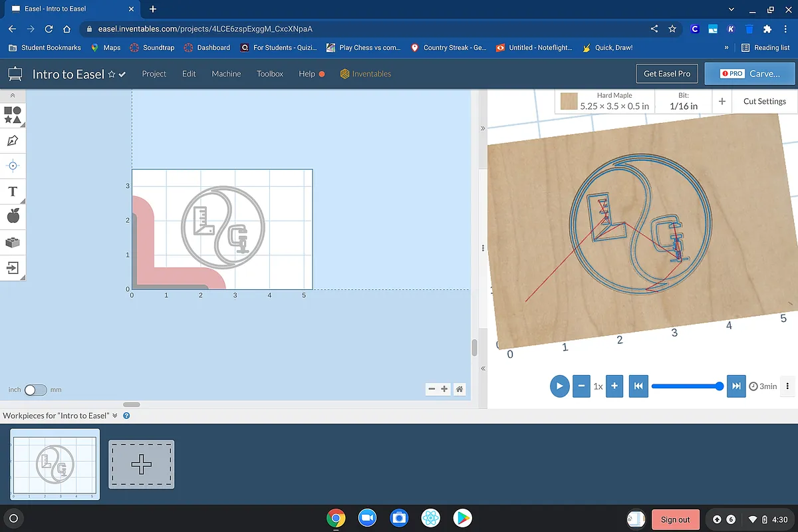Image resolution: width=798 pixels, height=532 pixels.
Task: Open simulation options three-dot menu
Action: (x=787, y=386)
